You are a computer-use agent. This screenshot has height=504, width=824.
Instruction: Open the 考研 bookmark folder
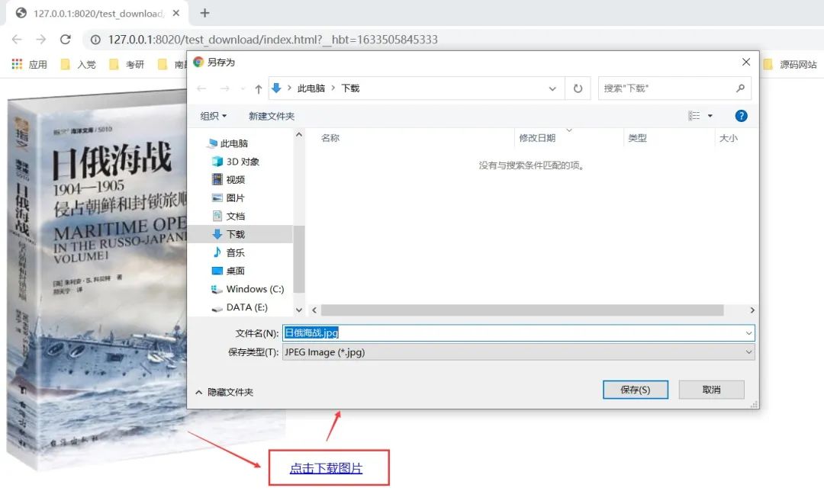pyautogui.click(x=127, y=64)
